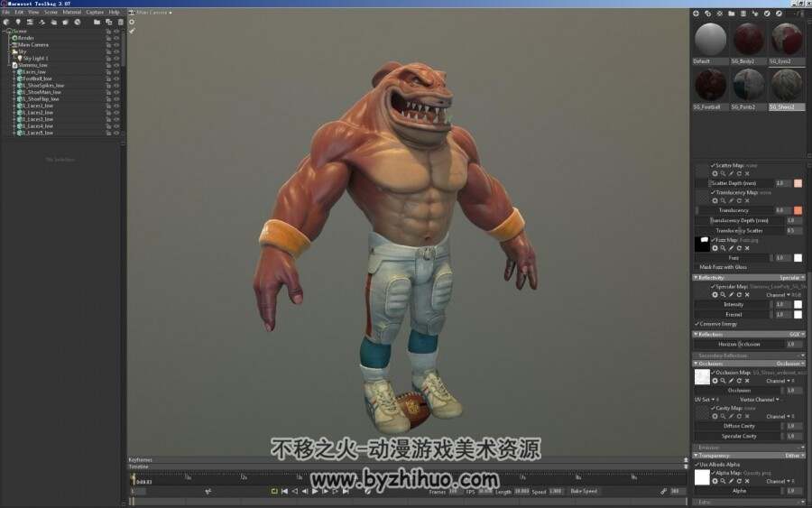Click the skip to start playback button
The height and width of the screenshot is (508, 812).
pos(284,492)
